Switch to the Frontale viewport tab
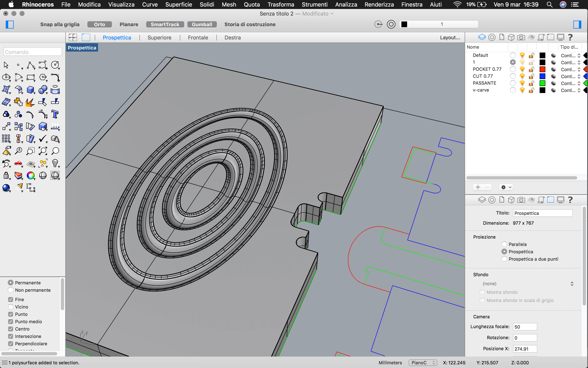The width and height of the screenshot is (588, 368). click(198, 37)
